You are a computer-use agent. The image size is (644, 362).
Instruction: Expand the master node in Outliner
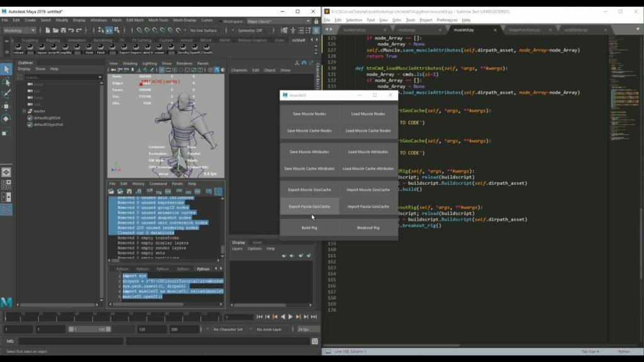(x=24, y=111)
